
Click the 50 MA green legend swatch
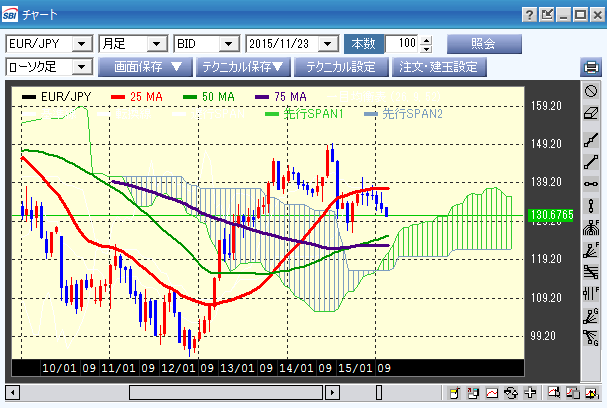click(x=190, y=97)
